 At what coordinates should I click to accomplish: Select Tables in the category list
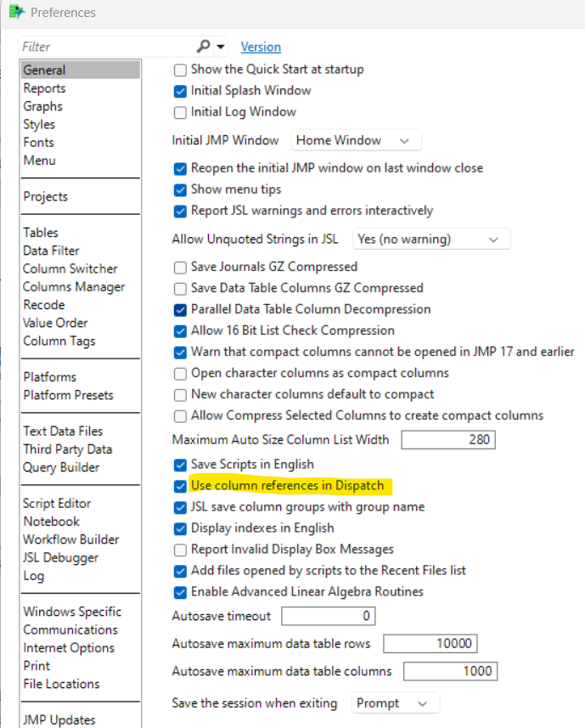point(41,233)
